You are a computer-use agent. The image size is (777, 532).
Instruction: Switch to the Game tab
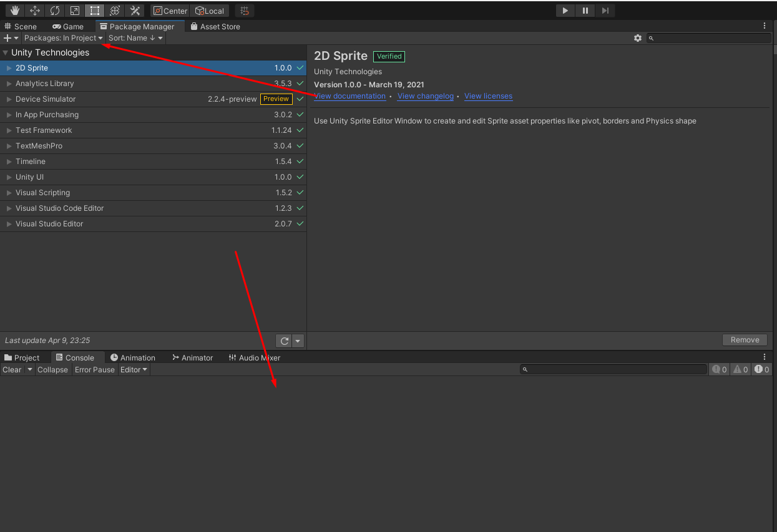[x=68, y=26]
